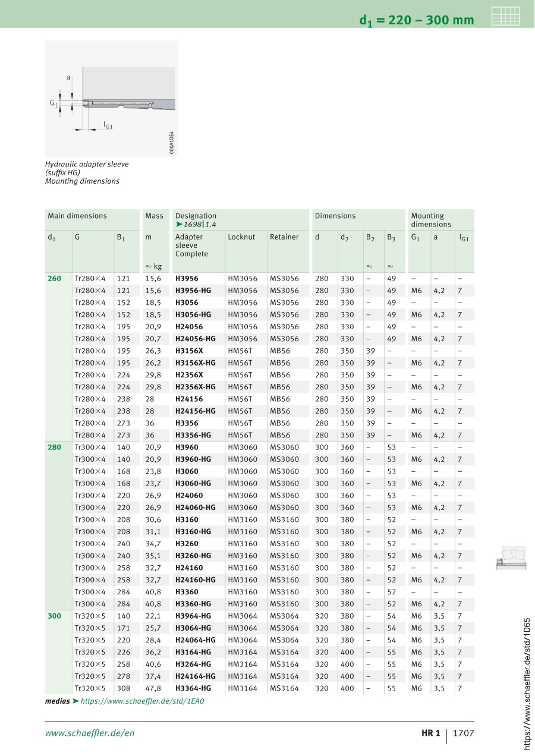535x756 pixels.
Task: Select designation H3360-HG
Action: [x=193, y=604]
